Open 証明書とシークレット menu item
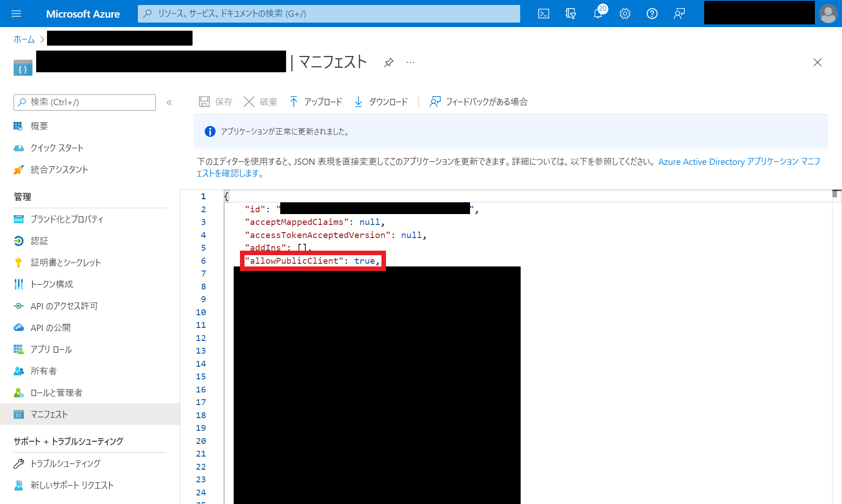This screenshot has height=504, width=842. 66,262
